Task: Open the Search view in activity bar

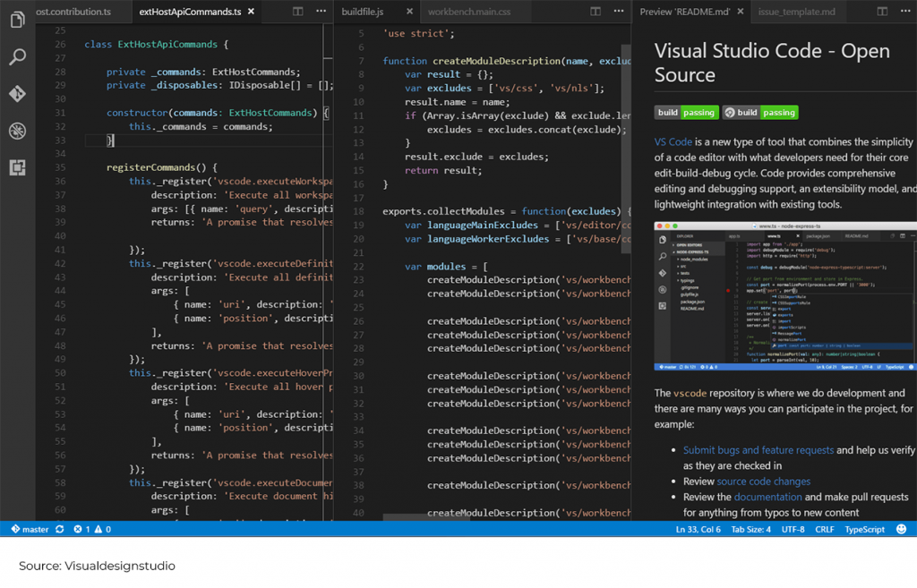Action: click(17, 57)
